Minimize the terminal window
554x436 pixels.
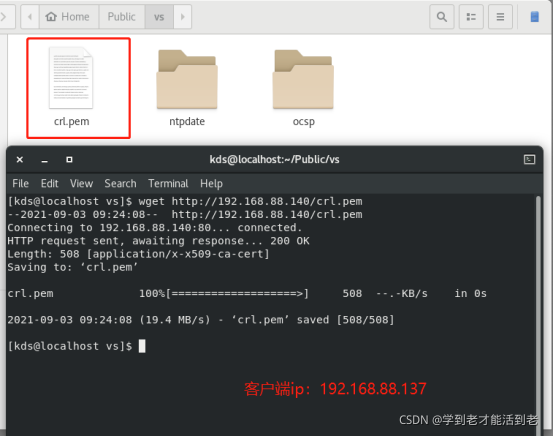(x=45, y=160)
